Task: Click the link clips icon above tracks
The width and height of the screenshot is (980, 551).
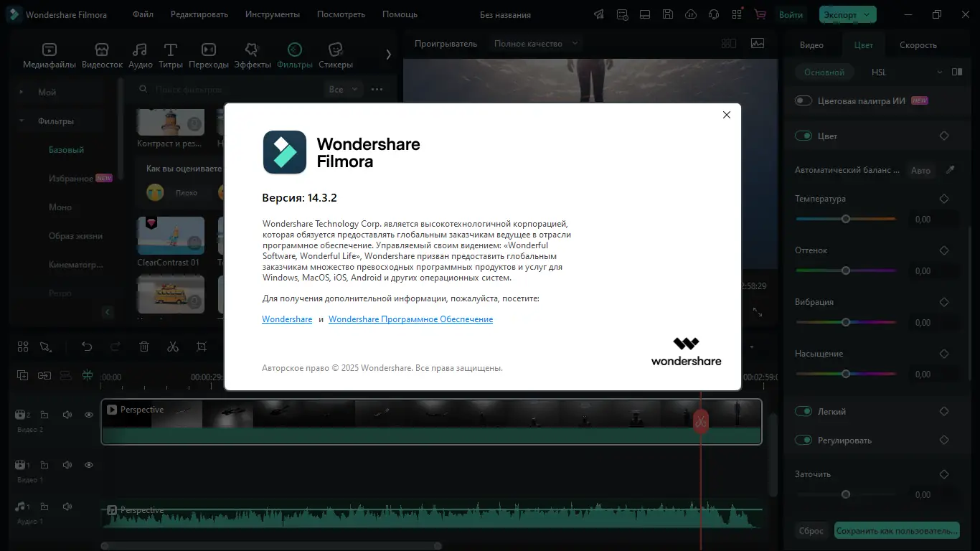Action: tap(44, 375)
